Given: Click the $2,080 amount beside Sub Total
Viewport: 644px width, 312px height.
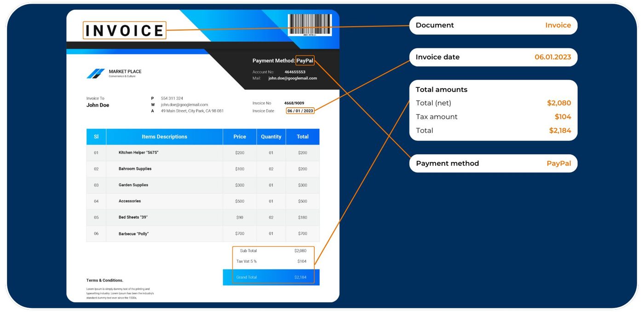Looking at the screenshot, I should [300, 251].
